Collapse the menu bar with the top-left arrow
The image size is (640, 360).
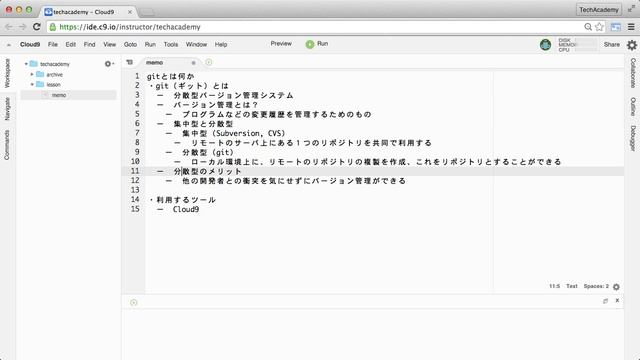point(9,45)
